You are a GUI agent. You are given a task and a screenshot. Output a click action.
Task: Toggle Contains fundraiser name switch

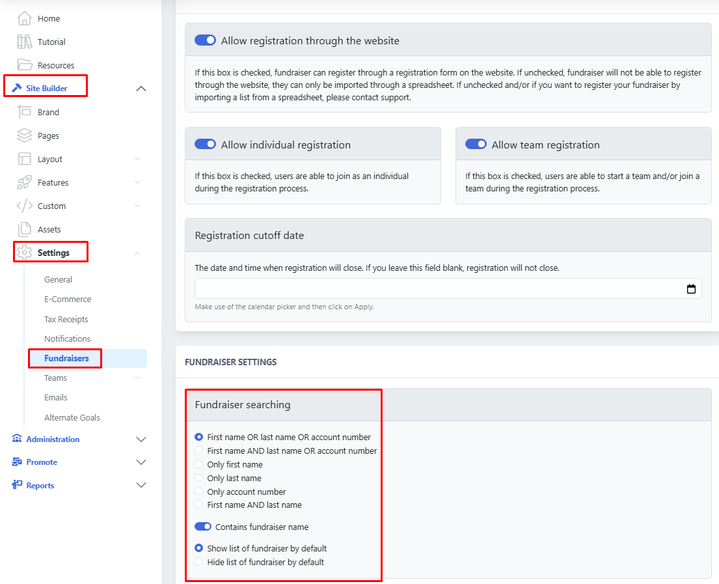205,527
